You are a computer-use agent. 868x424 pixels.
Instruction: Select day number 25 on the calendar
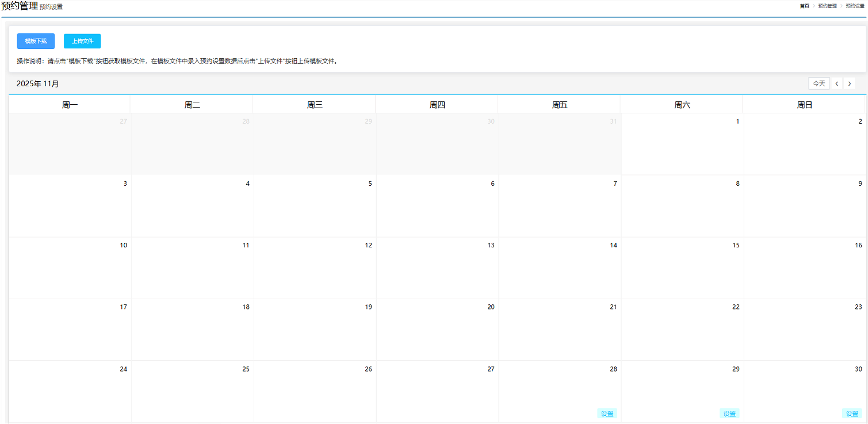tap(246, 369)
